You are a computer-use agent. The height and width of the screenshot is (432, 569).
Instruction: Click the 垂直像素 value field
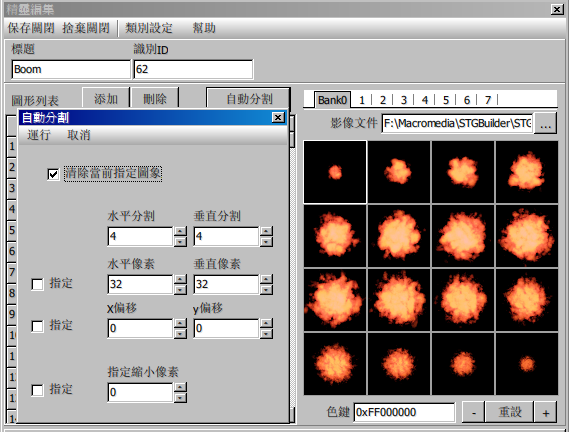(x=226, y=284)
